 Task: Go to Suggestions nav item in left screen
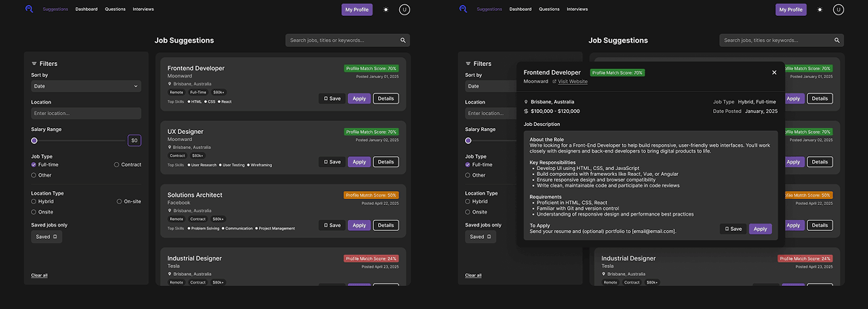(56, 9)
